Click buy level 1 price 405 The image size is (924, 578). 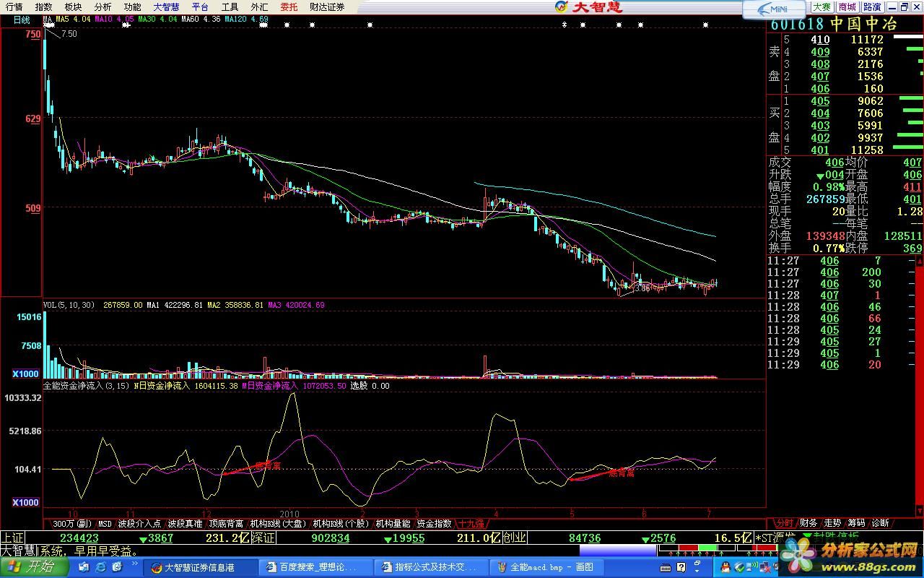(820, 101)
